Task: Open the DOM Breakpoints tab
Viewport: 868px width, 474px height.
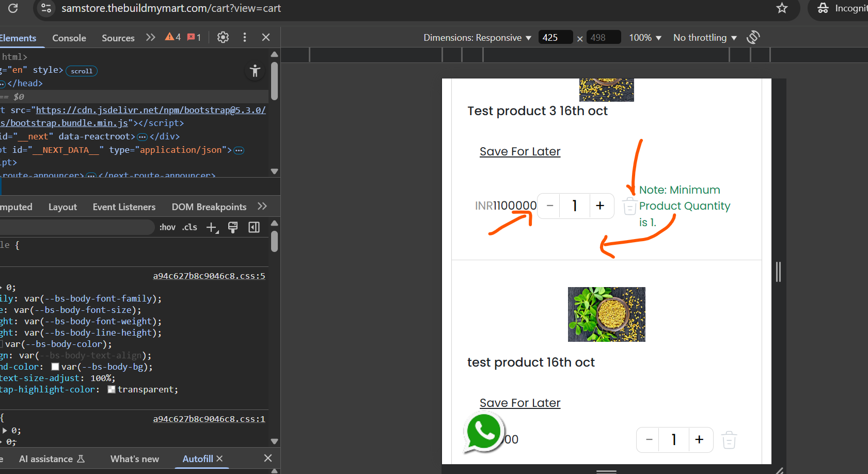Action: pyautogui.click(x=209, y=207)
